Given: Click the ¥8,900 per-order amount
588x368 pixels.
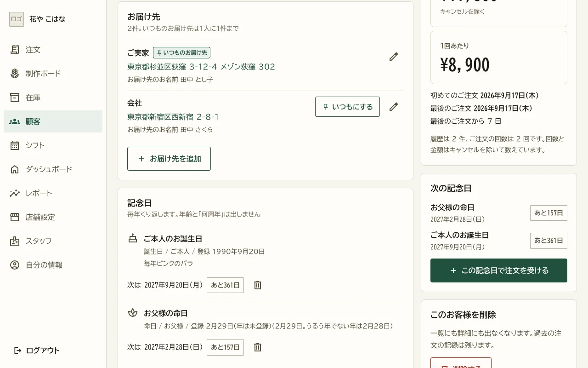Looking at the screenshot, I should click(x=465, y=65).
